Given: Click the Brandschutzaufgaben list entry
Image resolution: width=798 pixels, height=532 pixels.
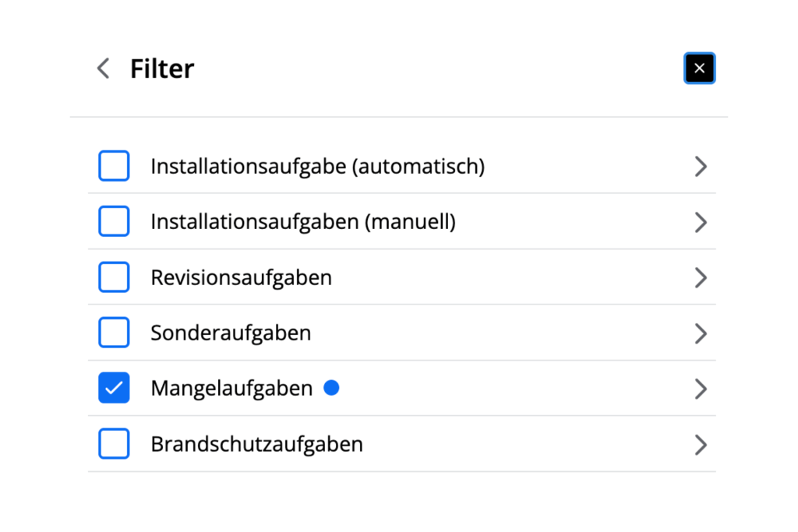Looking at the screenshot, I should pos(257,444).
